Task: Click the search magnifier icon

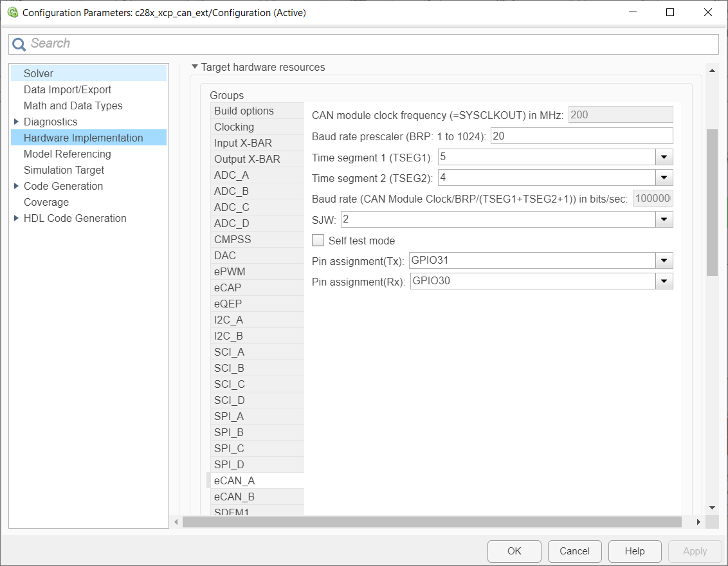Action: pos(19,44)
